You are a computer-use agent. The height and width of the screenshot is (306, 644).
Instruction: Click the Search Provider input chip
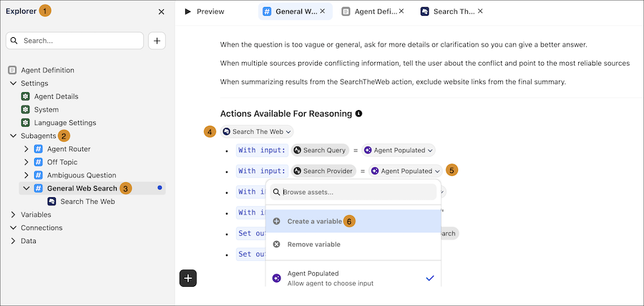tap(323, 171)
